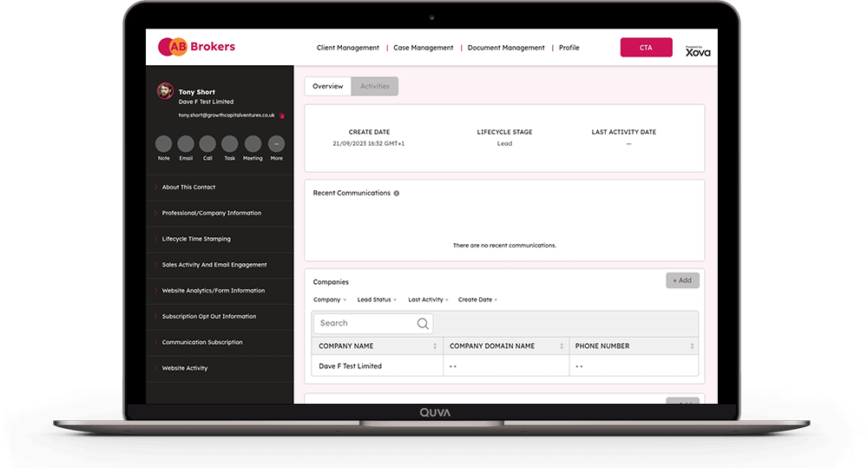Viewport: 868px width, 468px height.
Task: Sort by Phone Number column arrows
Action: pyautogui.click(x=692, y=346)
